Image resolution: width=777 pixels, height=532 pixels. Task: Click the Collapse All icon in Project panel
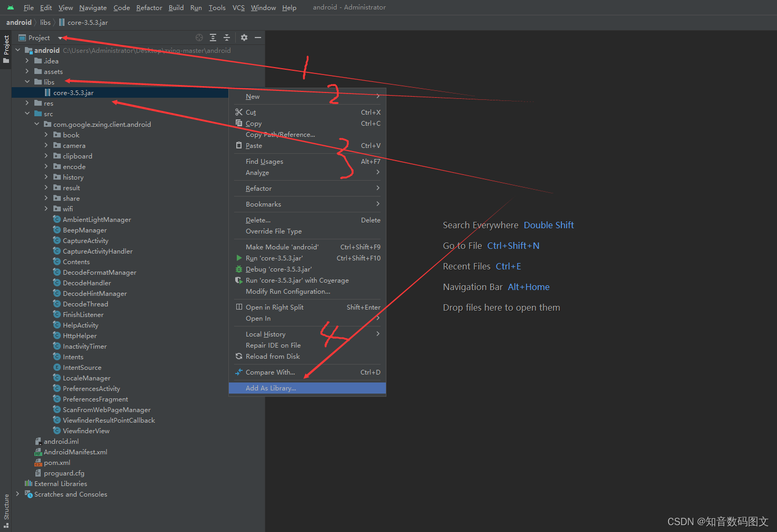pyautogui.click(x=227, y=38)
